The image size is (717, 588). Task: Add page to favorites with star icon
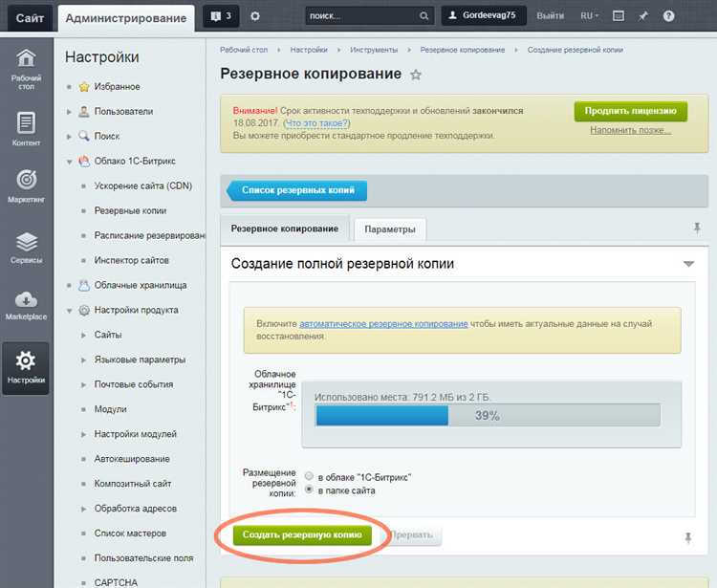point(416,75)
